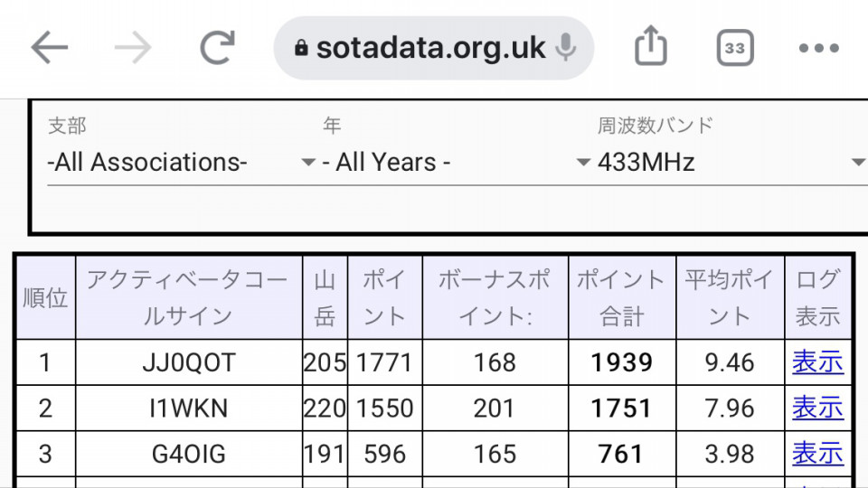Open the tab switcher showing 33
868x488 pixels.
click(x=735, y=48)
